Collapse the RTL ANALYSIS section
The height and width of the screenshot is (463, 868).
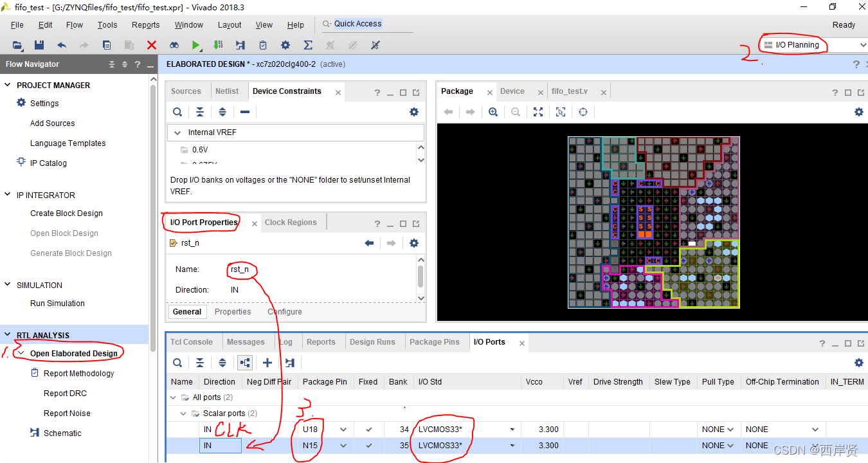[8, 335]
